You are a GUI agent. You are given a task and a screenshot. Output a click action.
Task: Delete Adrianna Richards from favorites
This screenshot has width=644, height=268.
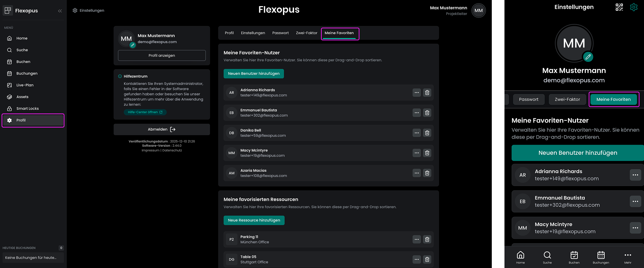tap(427, 93)
